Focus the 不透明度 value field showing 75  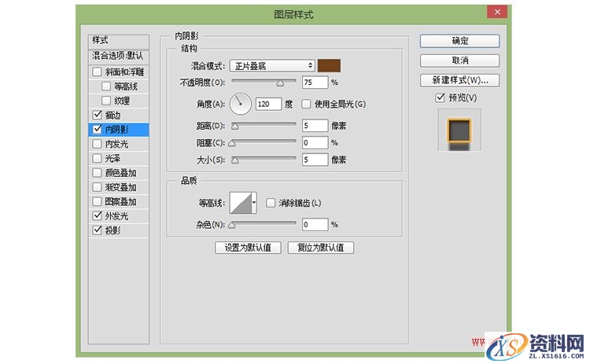point(315,83)
